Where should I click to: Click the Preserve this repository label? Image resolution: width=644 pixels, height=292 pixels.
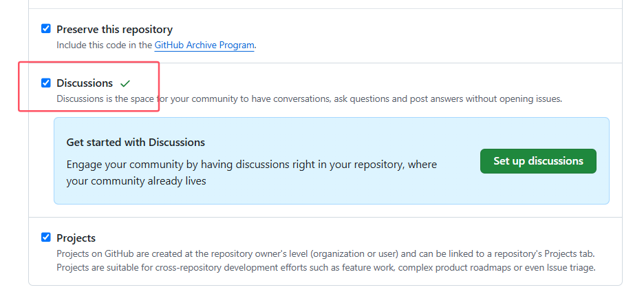114,30
